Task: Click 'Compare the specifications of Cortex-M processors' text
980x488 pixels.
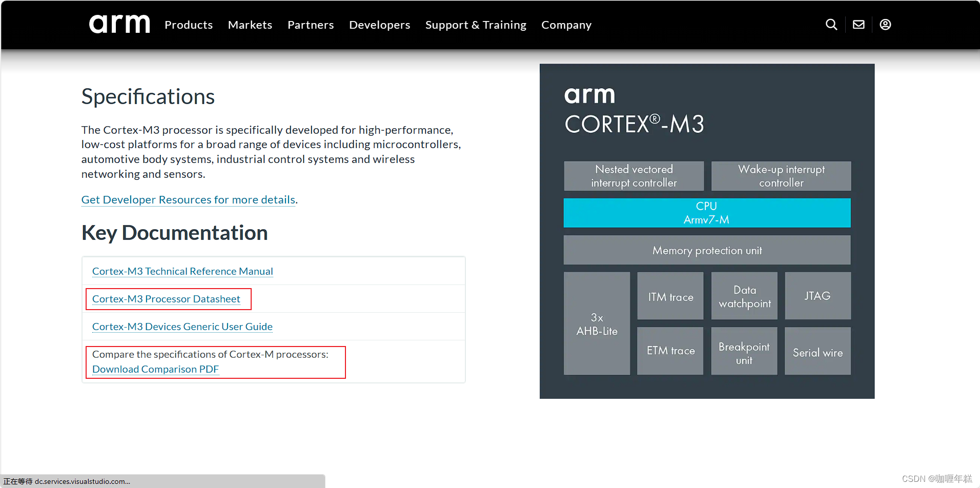Action: pyautogui.click(x=210, y=354)
